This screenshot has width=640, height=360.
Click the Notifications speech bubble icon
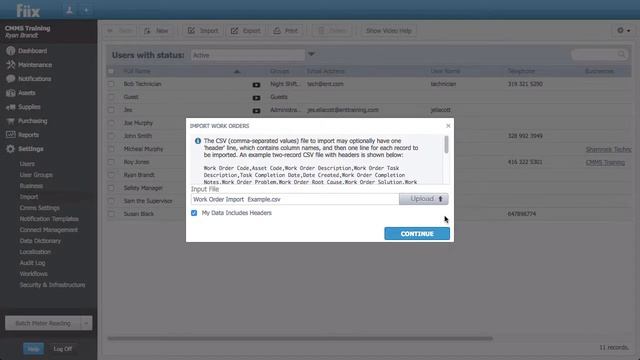pyautogui.click(x=11, y=79)
